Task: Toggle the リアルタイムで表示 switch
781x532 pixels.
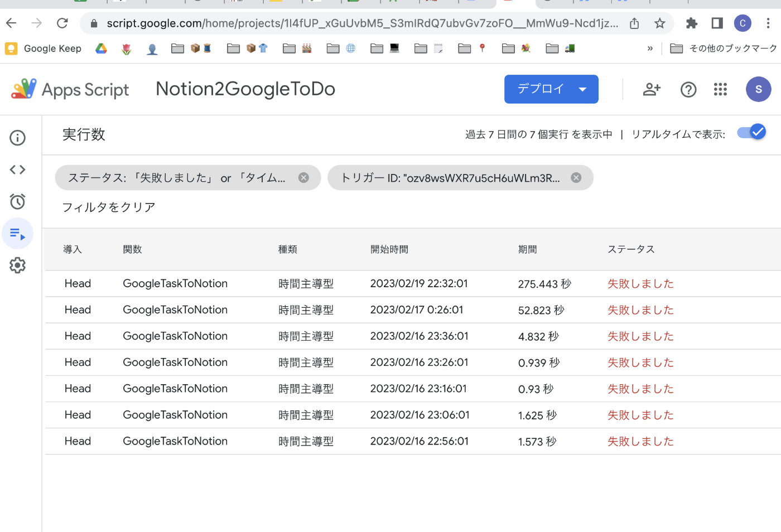Action: point(751,132)
